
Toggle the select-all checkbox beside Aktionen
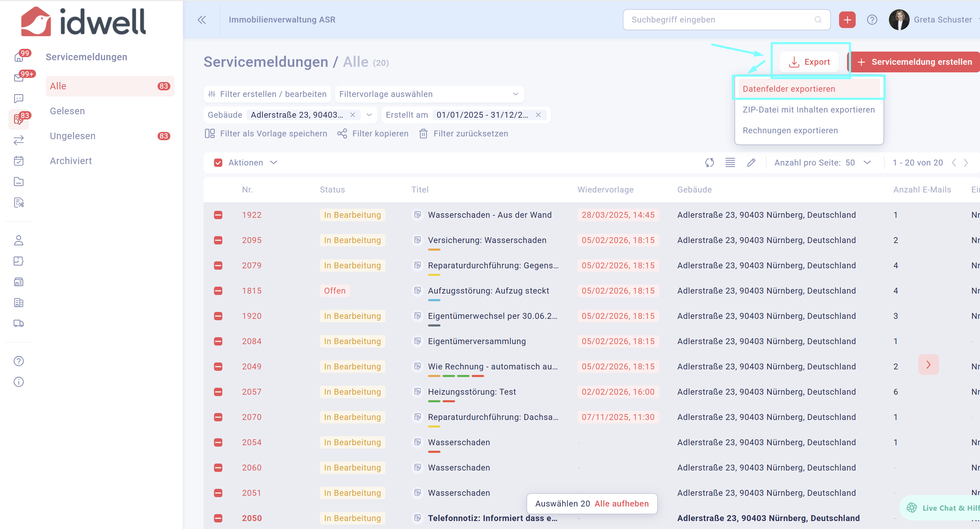pos(218,163)
